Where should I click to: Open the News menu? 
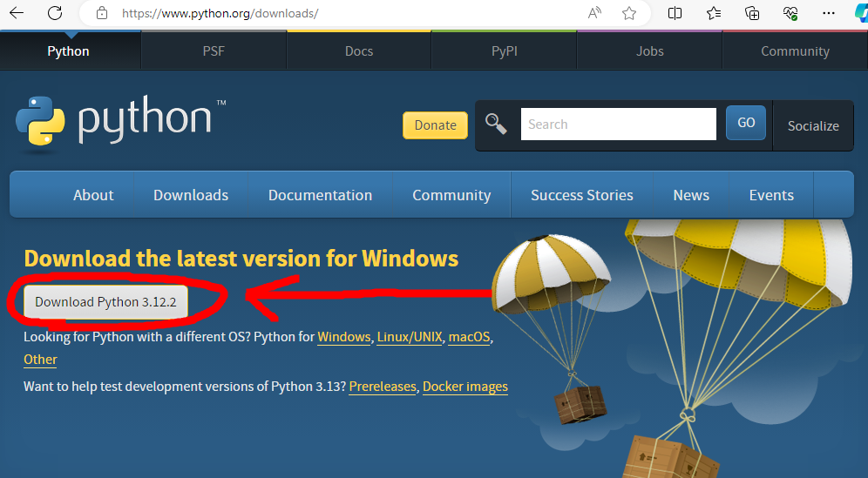point(691,195)
